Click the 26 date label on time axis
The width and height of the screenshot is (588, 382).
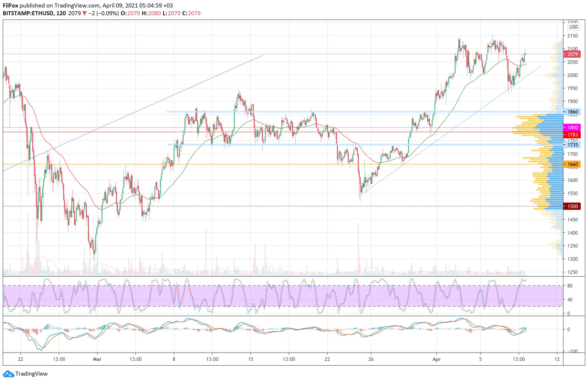pos(371,359)
